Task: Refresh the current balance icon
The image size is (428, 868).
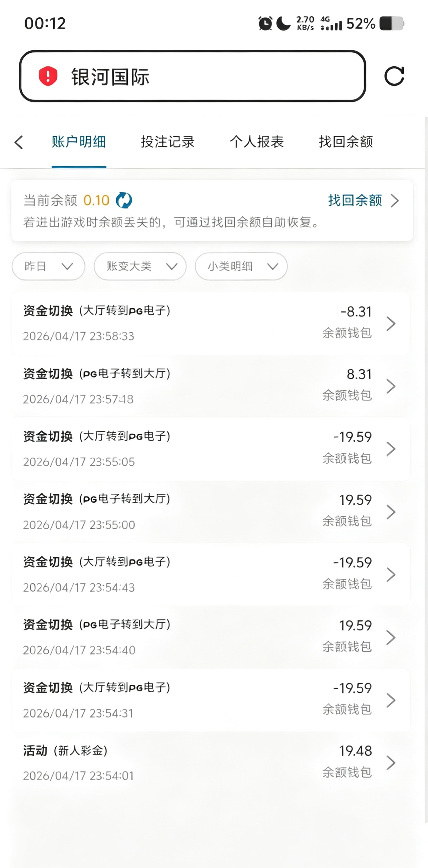Action: coord(124,200)
